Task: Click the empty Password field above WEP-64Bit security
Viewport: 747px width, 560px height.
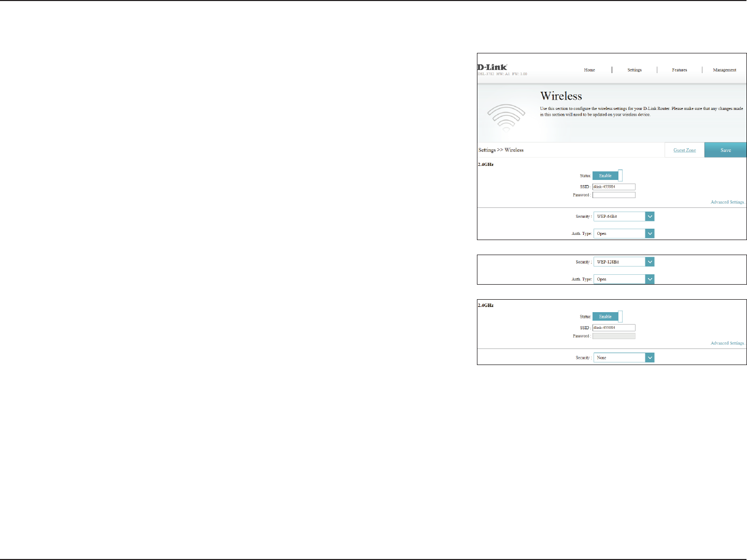Action: [x=614, y=195]
